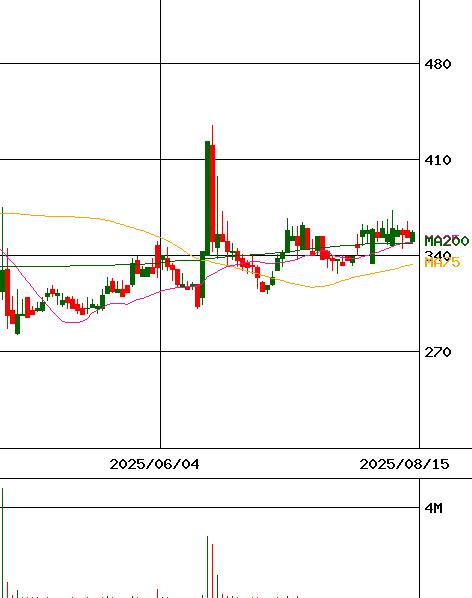Click the MA75 moving average label

tap(442, 262)
